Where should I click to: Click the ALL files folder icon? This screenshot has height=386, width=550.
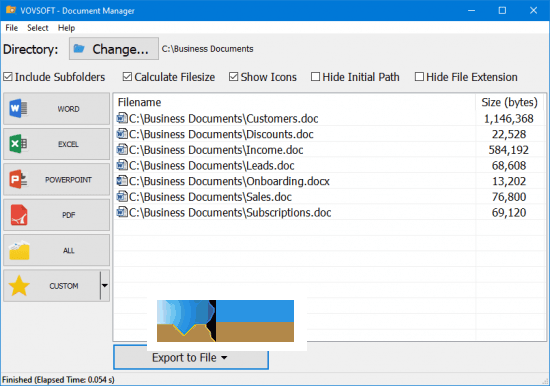(x=19, y=250)
